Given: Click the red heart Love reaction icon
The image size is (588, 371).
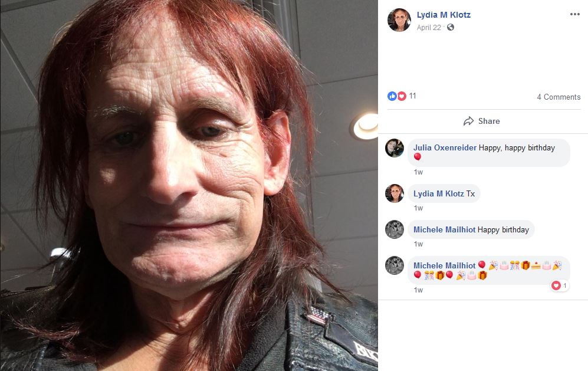Looking at the screenshot, I should (402, 96).
